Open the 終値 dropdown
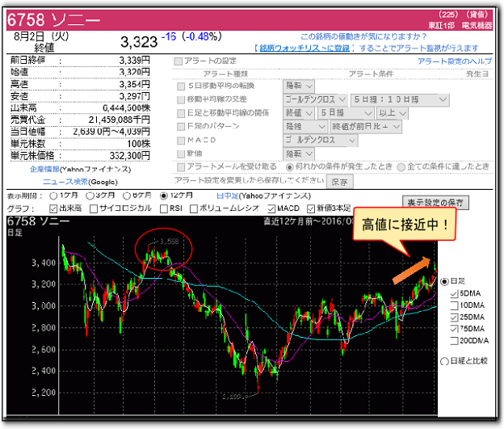 (x=299, y=113)
